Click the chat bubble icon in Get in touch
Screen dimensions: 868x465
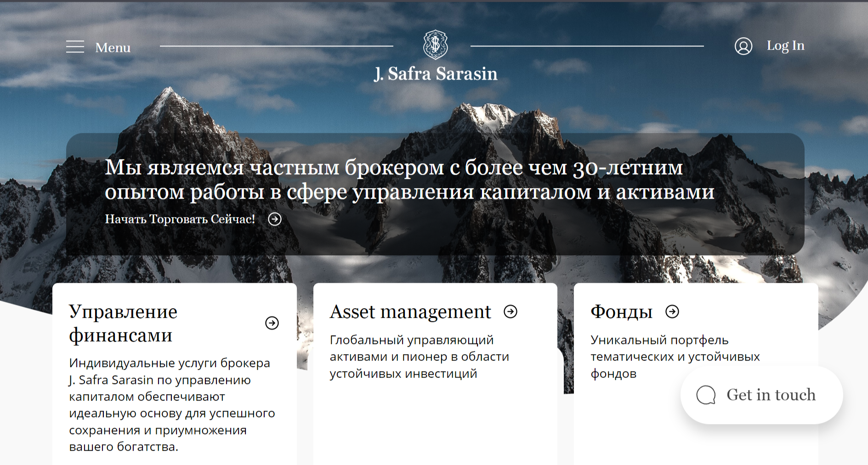point(706,395)
